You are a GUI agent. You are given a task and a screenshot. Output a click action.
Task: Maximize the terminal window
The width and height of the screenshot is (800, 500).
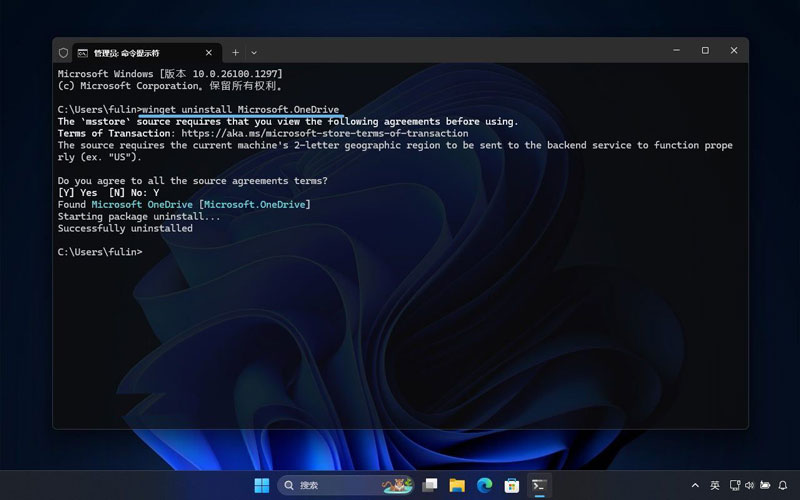coord(705,51)
